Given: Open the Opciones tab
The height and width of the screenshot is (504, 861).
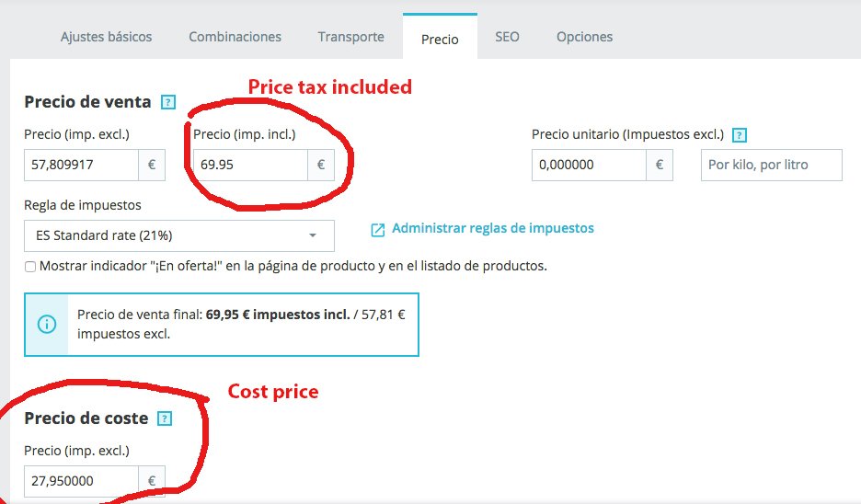Looking at the screenshot, I should [584, 37].
